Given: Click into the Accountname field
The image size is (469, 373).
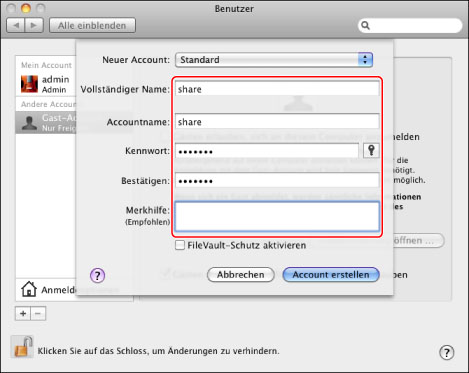Looking at the screenshot, I should point(277,122).
